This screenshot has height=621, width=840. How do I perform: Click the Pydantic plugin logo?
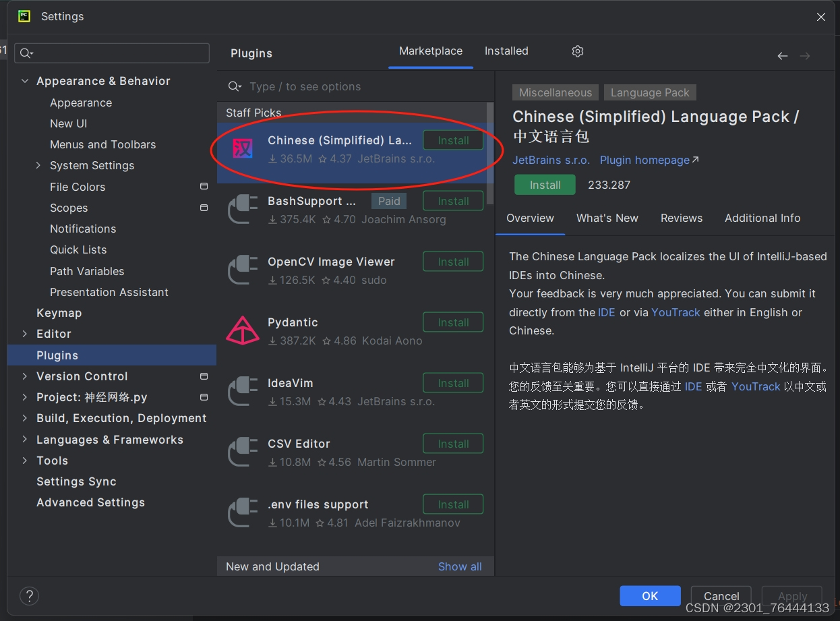(243, 331)
